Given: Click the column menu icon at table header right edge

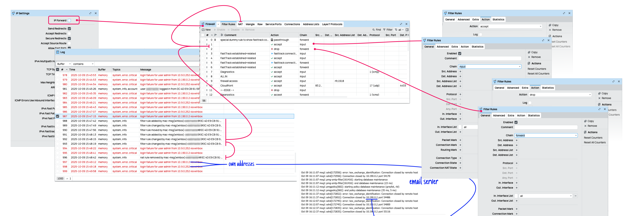Looking at the screenshot, I should pyautogui.click(x=408, y=35).
